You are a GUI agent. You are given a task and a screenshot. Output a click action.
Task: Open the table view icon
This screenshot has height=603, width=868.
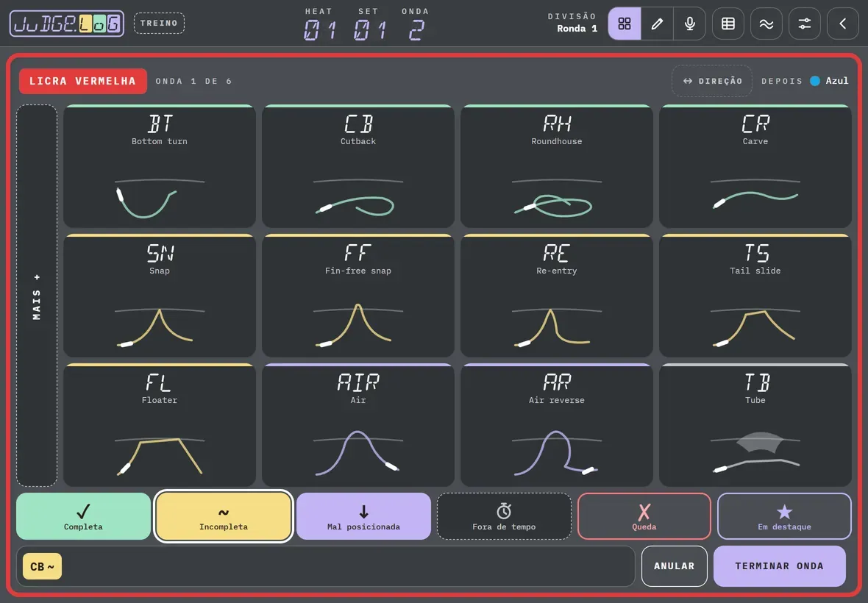pyautogui.click(x=728, y=24)
